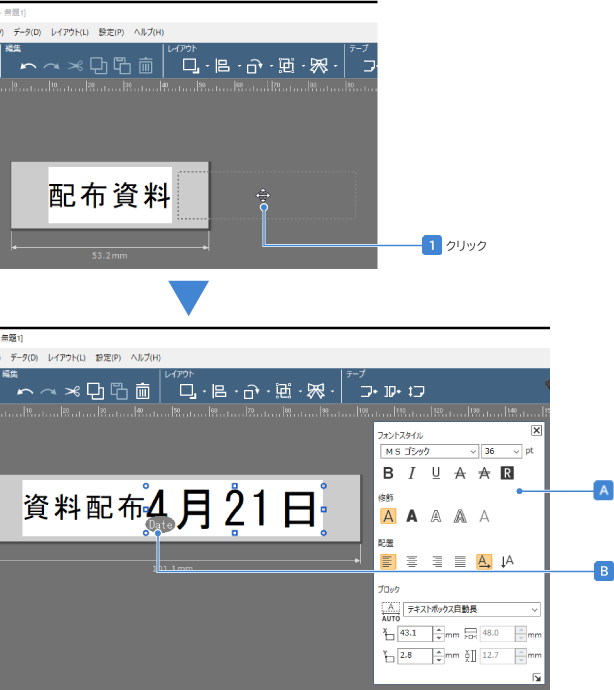
Task: Toggle bold in the font style panel
Action: 388,473
